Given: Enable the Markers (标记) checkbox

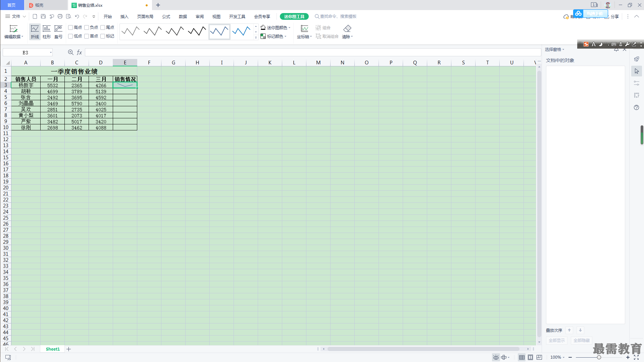Looking at the screenshot, I should pyautogui.click(x=103, y=36).
